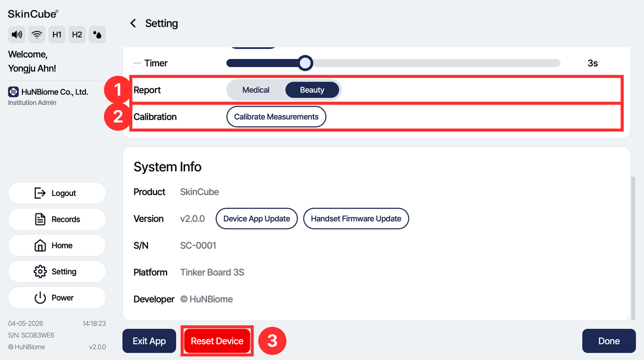
Task: Click the "Timer" row label
Action: click(156, 63)
